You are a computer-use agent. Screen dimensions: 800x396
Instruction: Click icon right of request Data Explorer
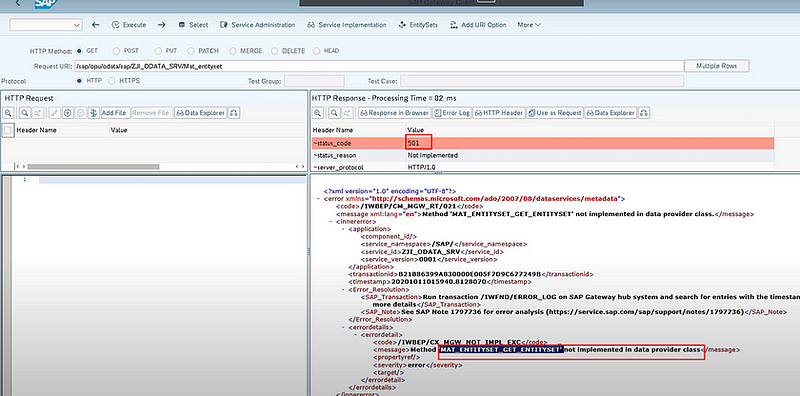coord(234,113)
